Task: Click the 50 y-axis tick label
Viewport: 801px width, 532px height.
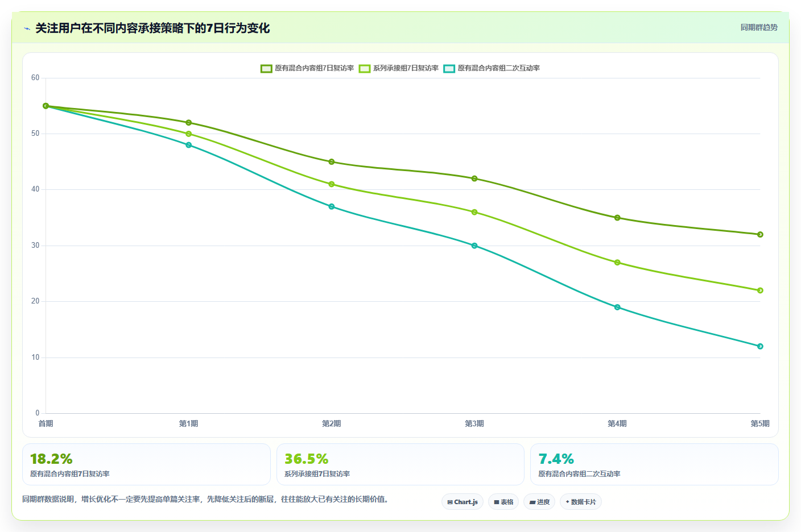Action: point(35,134)
